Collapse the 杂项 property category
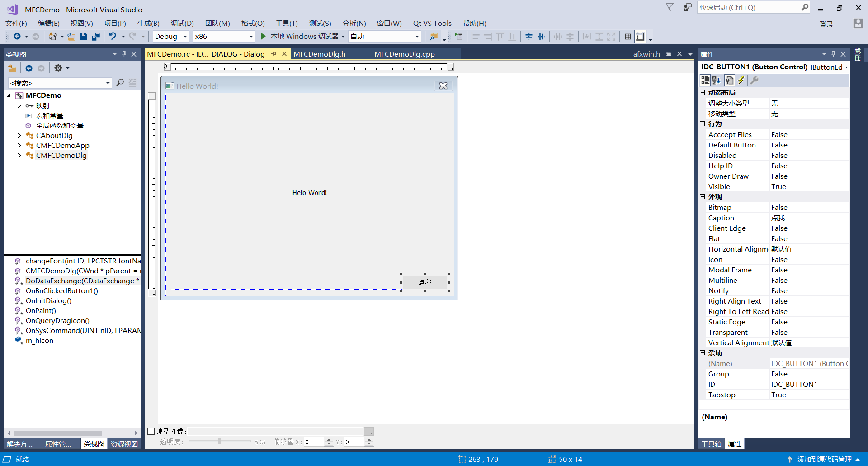 [x=702, y=352]
